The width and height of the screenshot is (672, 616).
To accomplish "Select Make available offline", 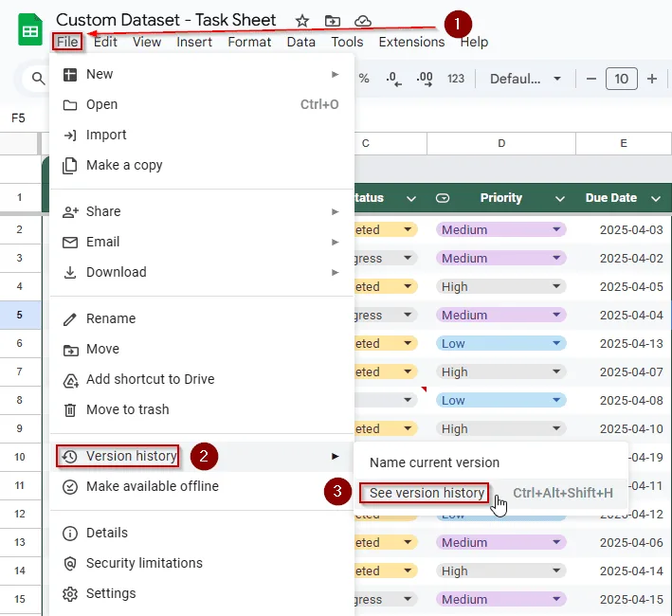I will (x=202, y=486).
